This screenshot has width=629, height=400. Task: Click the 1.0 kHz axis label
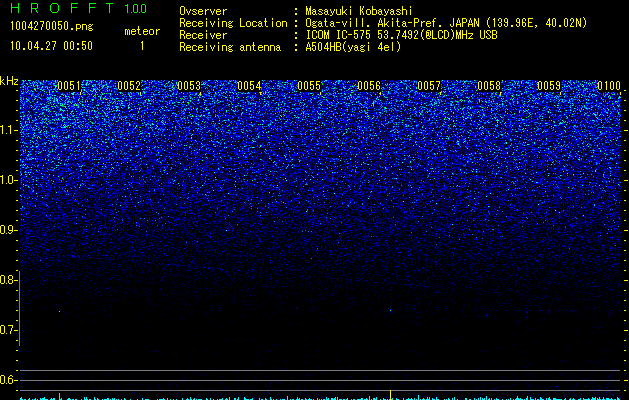tap(7, 180)
